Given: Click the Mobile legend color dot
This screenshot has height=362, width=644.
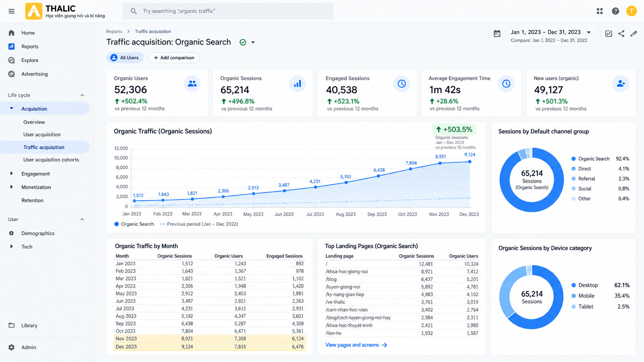Looking at the screenshot, I should click(574, 296).
